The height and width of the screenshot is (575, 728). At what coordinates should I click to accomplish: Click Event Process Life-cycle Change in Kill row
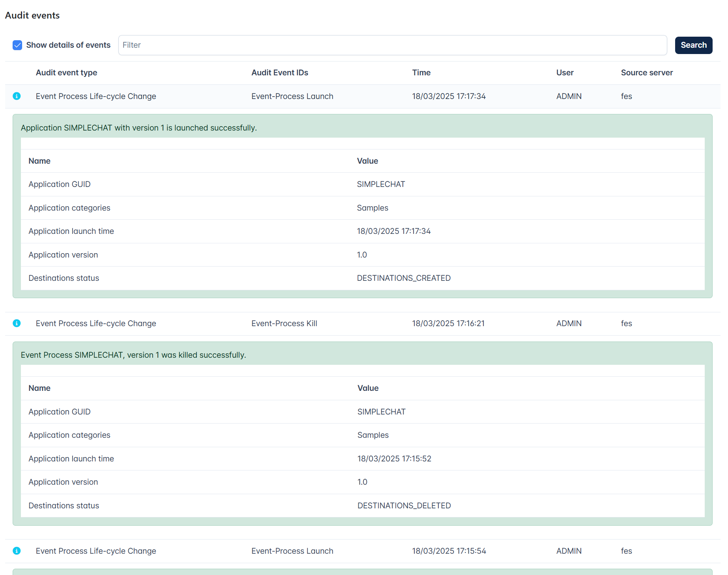(x=96, y=323)
